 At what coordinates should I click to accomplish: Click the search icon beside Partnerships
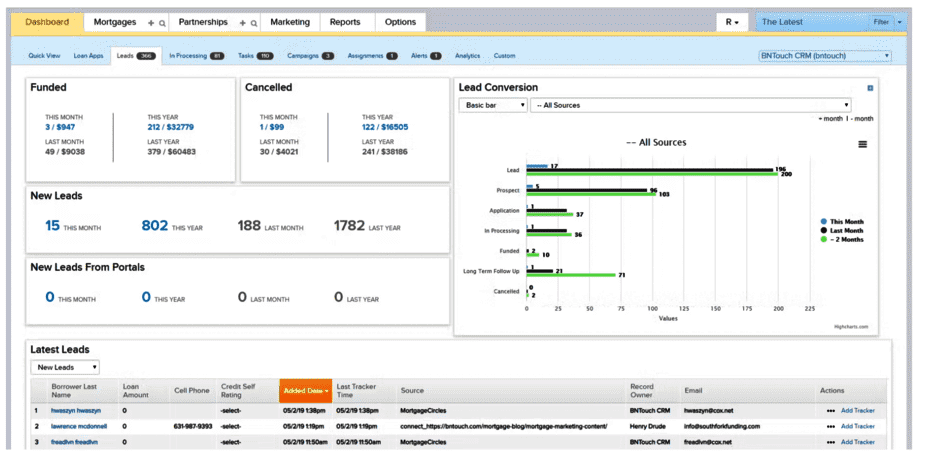click(253, 22)
